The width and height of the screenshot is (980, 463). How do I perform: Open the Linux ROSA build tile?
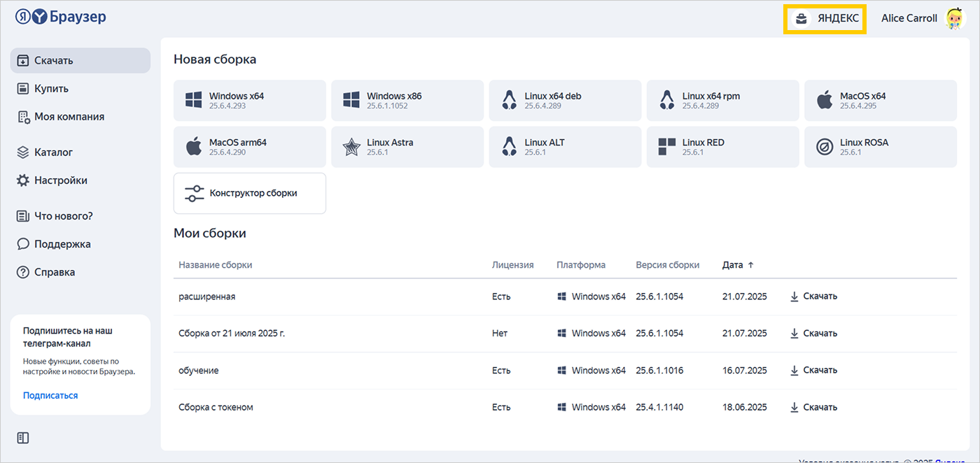click(880, 147)
